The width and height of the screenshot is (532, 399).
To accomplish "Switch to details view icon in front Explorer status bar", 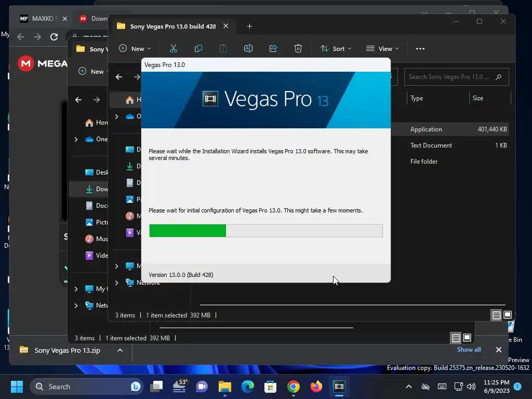I will click(x=496, y=315).
